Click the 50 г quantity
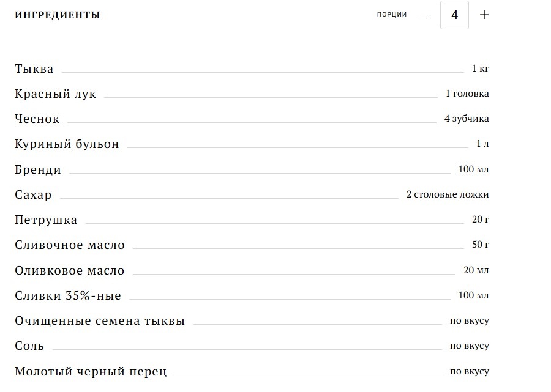The width and height of the screenshot is (551, 392). tap(481, 244)
